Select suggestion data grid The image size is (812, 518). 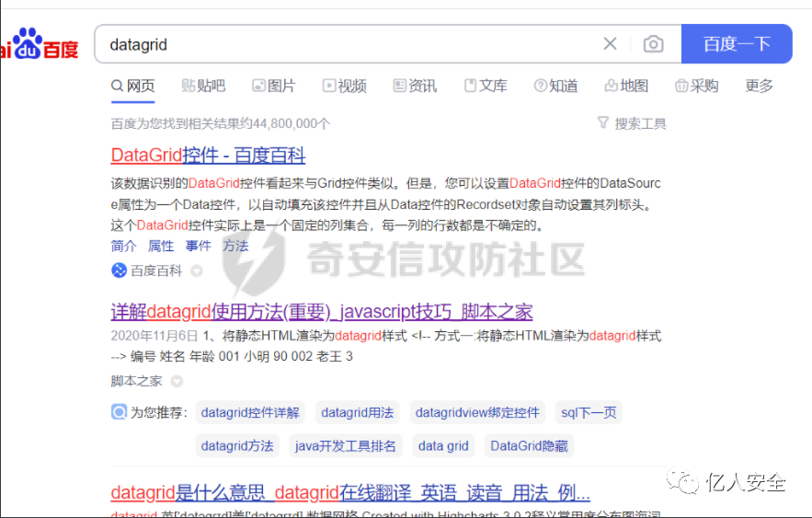click(x=443, y=446)
